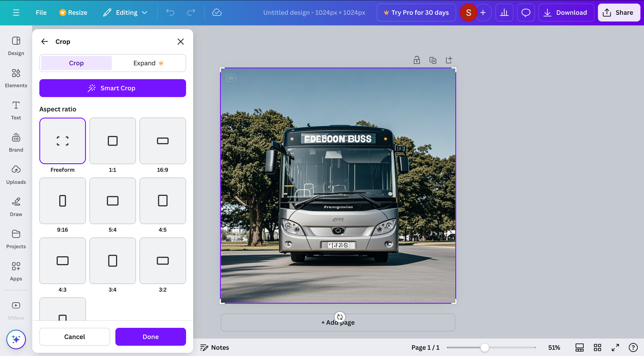The image size is (644, 356).
Task: Open the Draw sidebar panel
Action: [16, 207]
